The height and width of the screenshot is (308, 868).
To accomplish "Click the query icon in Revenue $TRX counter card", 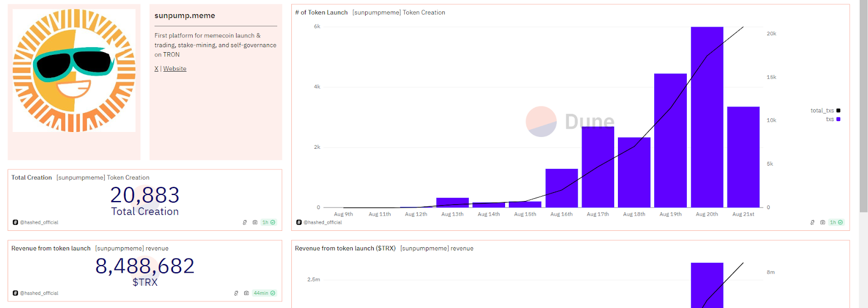I will point(236,293).
